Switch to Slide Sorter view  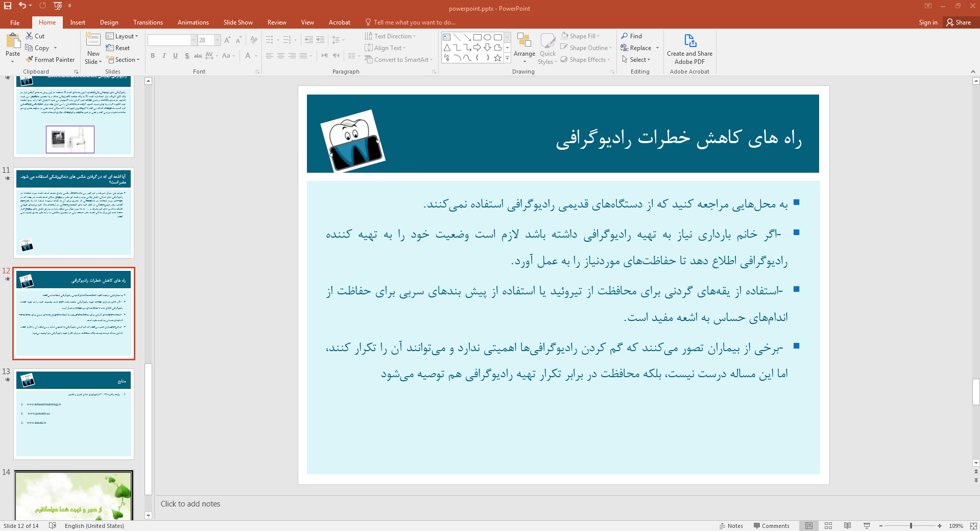[x=828, y=525]
